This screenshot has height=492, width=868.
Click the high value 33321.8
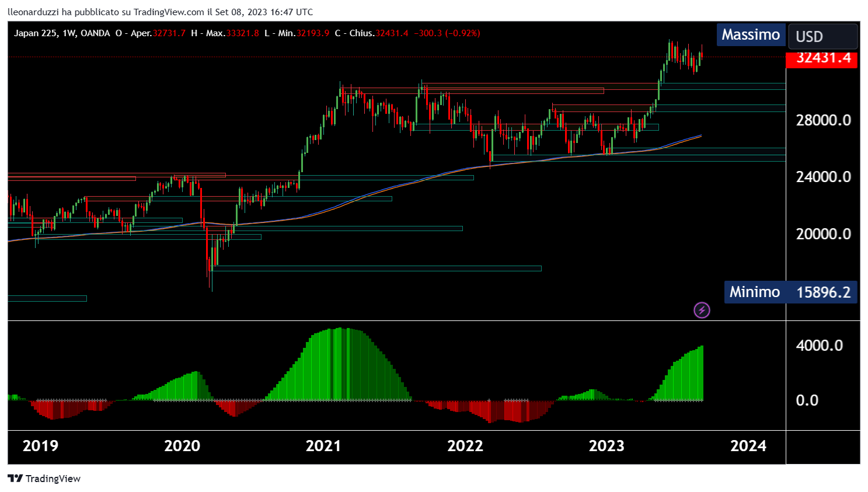pos(242,33)
